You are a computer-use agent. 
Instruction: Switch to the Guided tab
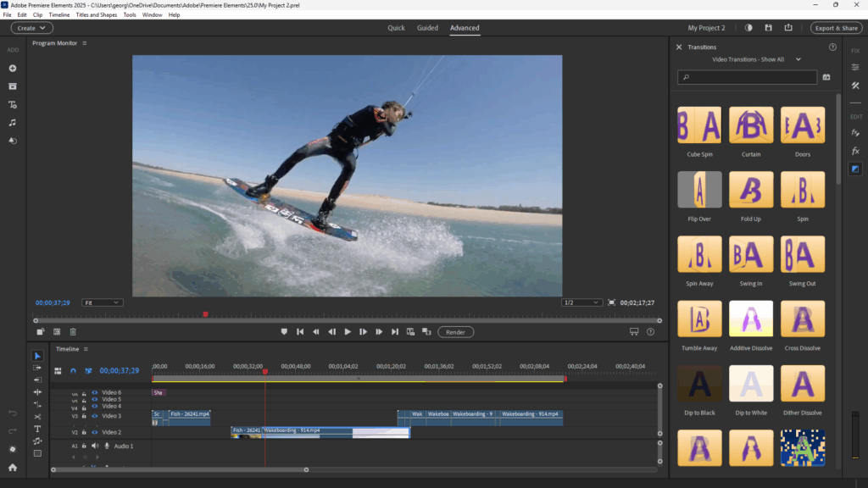pos(427,28)
